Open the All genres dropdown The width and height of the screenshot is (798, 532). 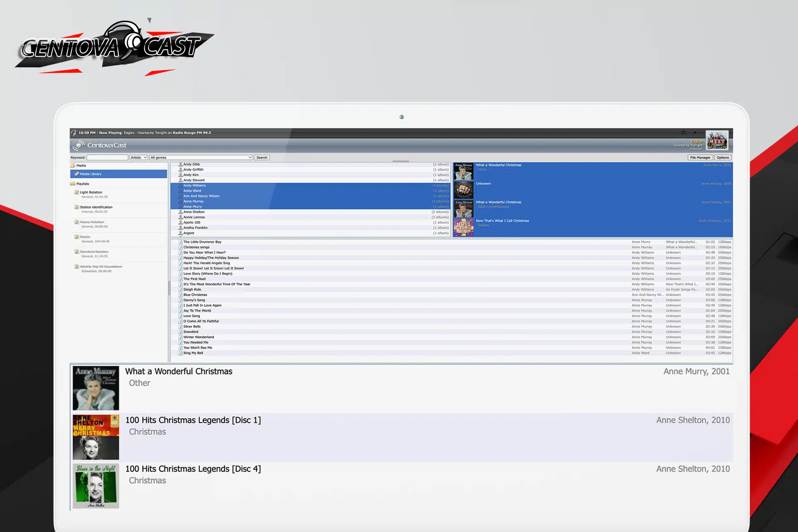pos(201,158)
